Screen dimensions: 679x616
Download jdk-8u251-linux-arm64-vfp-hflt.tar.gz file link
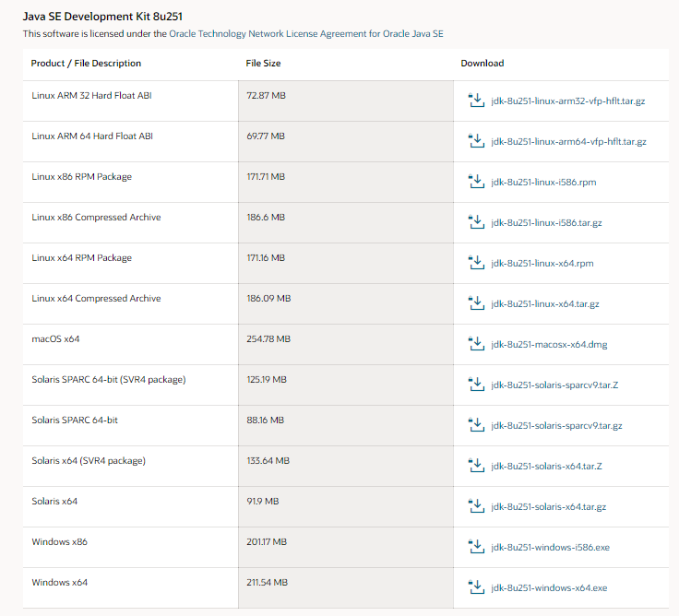568,142
